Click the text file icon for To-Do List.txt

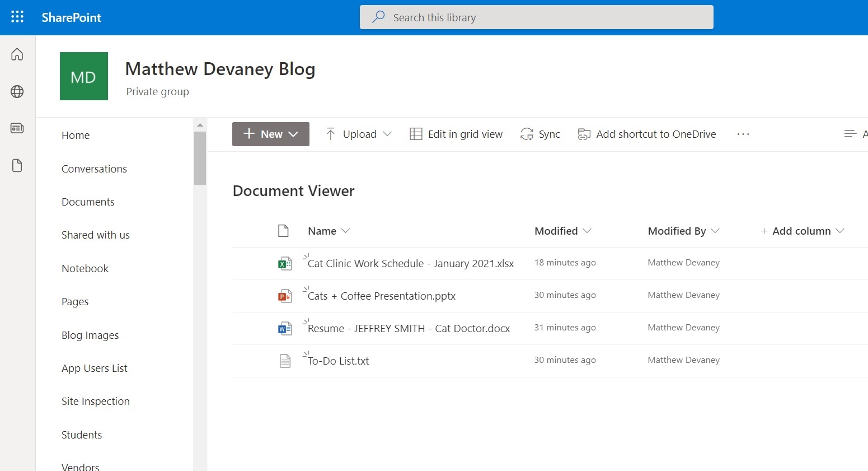(x=285, y=361)
